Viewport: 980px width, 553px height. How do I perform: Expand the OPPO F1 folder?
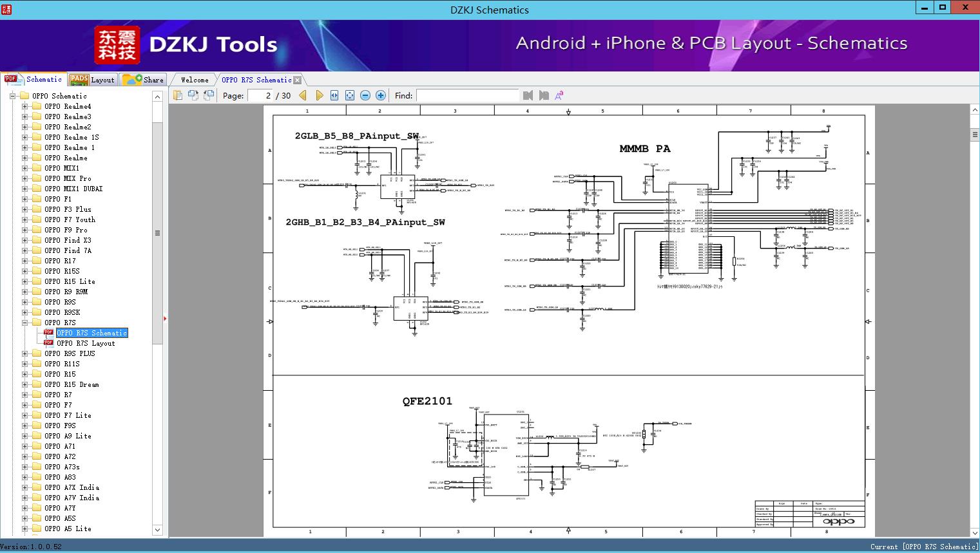pos(24,199)
